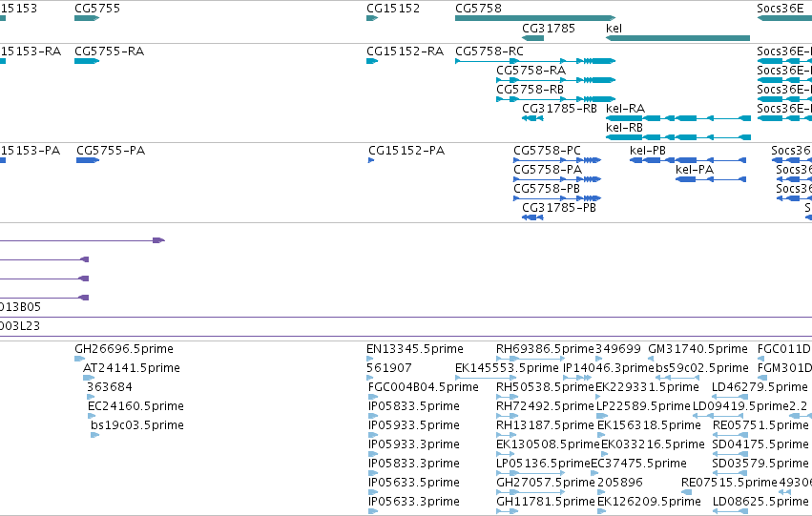Viewport: 812px width, 516px height.
Task: Open EST label 363684
Action: click(110, 387)
